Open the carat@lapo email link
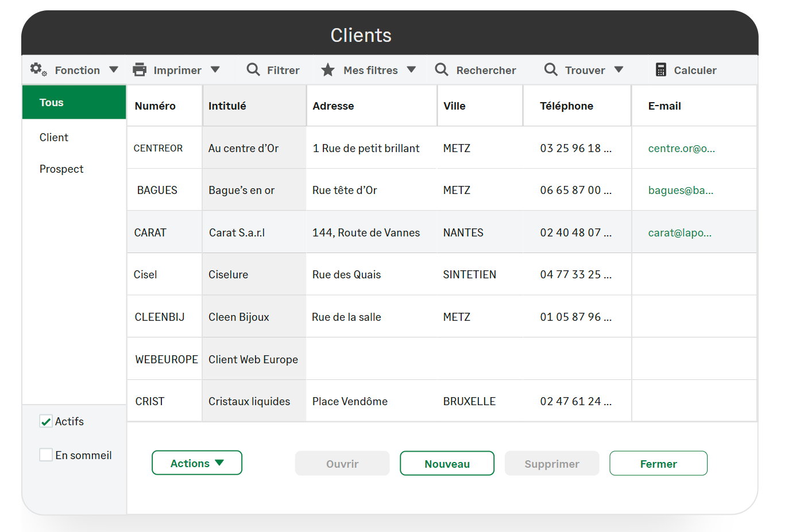The height and width of the screenshot is (532, 792). [679, 233]
